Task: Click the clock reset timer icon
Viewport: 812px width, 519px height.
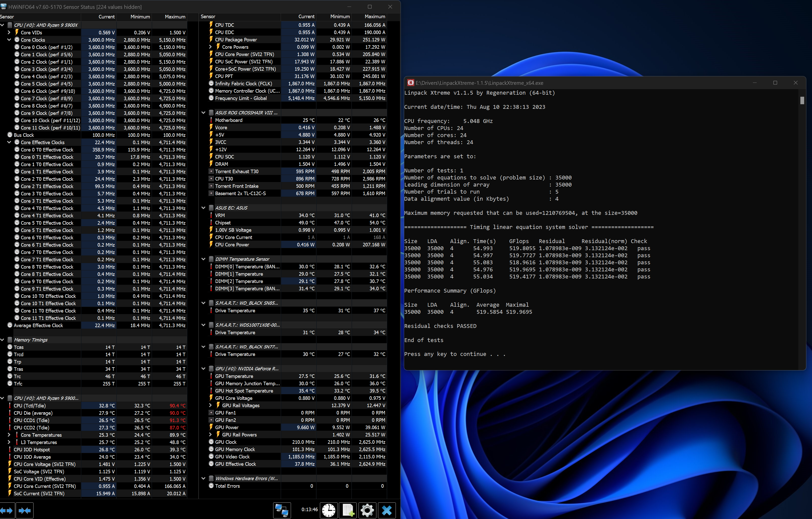Action: (328, 510)
